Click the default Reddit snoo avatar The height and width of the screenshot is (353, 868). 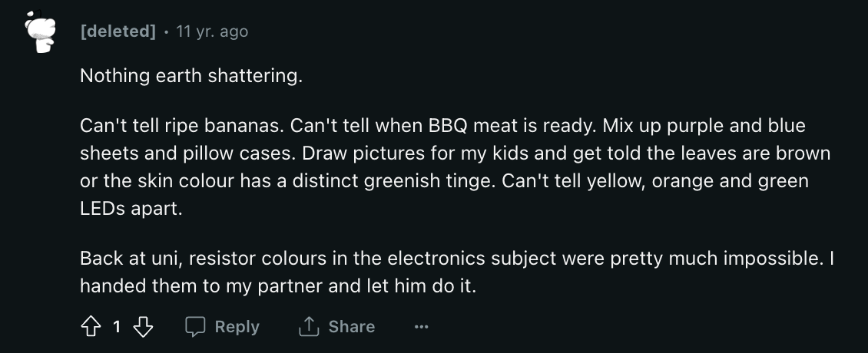(x=41, y=31)
